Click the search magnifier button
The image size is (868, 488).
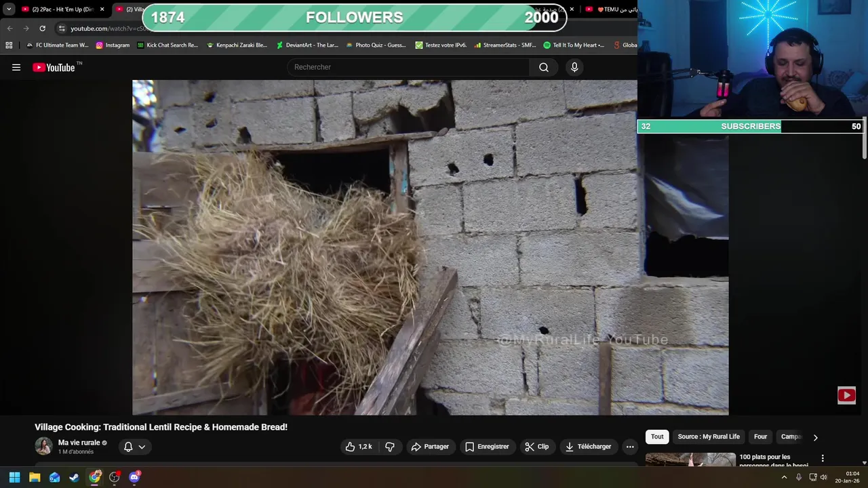pos(544,67)
